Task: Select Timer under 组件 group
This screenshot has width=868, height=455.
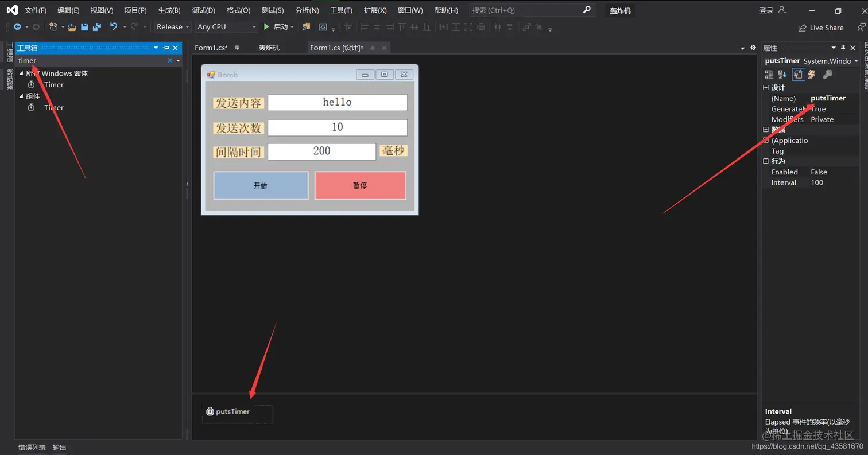Action: (53, 108)
